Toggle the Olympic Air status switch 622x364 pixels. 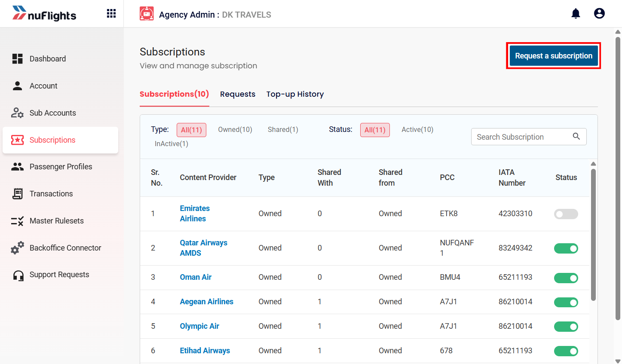(x=566, y=327)
